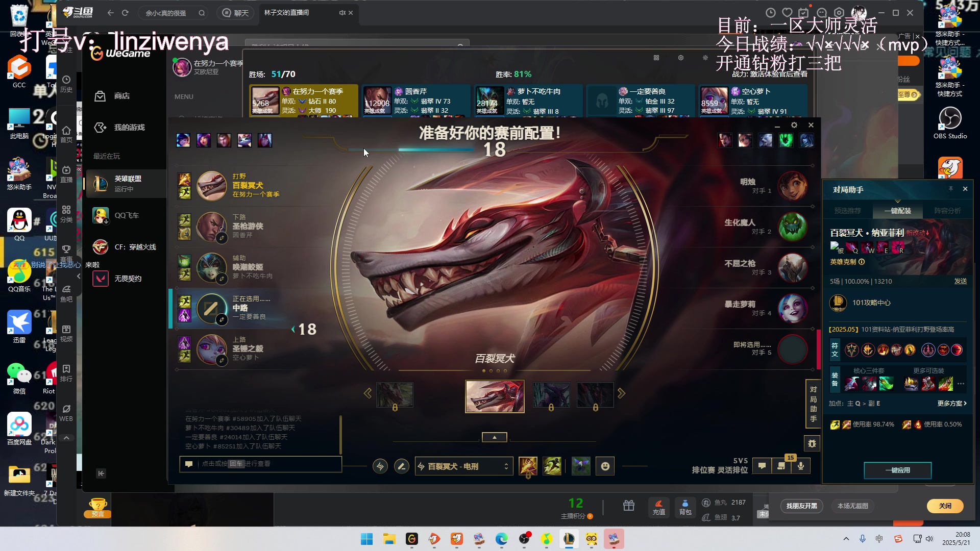The width and height of the screenshot is (980, 551).
Task: Select CF: 穿越火线 game entry
Action: 125,247
